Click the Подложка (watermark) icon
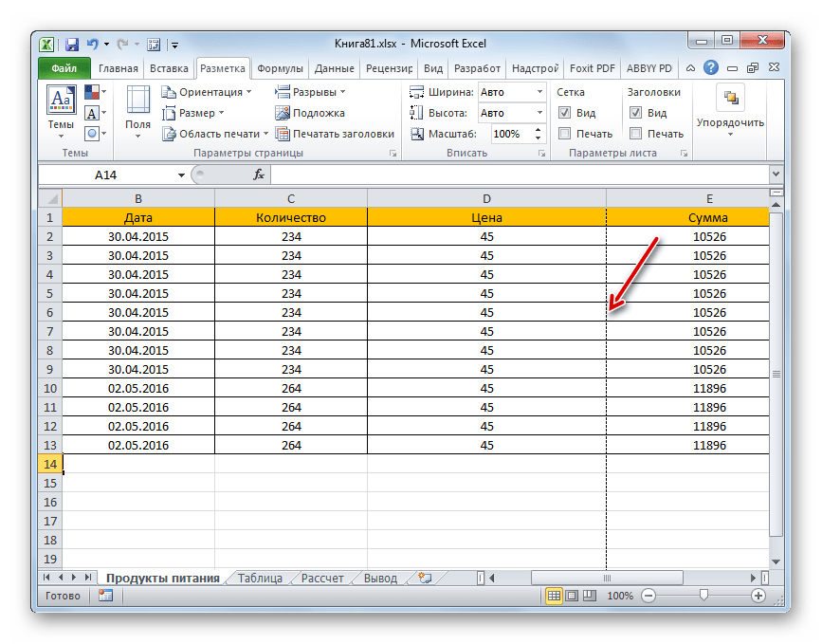The height and width of the screenshot is (644, 822). 284,112
